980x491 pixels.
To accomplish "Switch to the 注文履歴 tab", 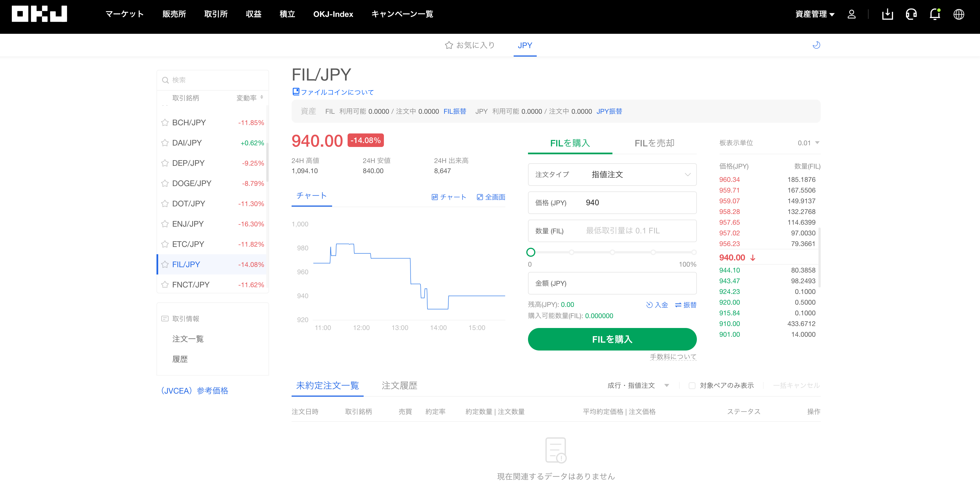I will click(x=399, y=386).
